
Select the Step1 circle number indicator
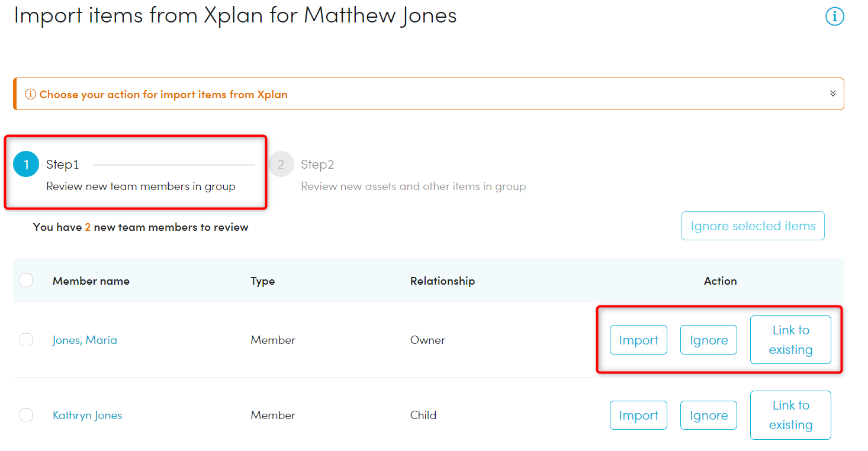[26, 165]
